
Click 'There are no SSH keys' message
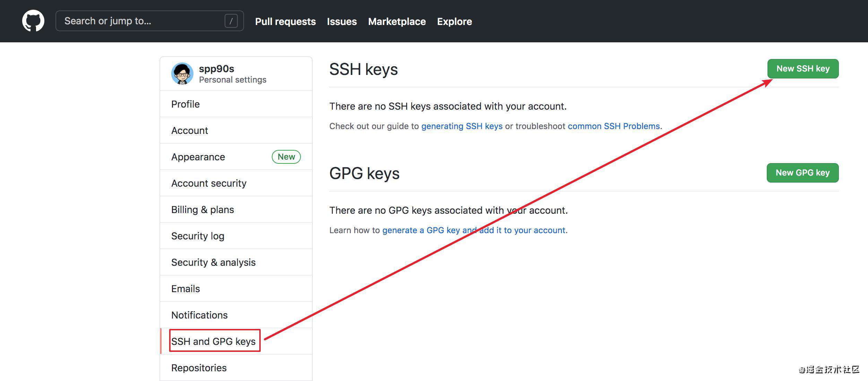click(x=448, y=106)
